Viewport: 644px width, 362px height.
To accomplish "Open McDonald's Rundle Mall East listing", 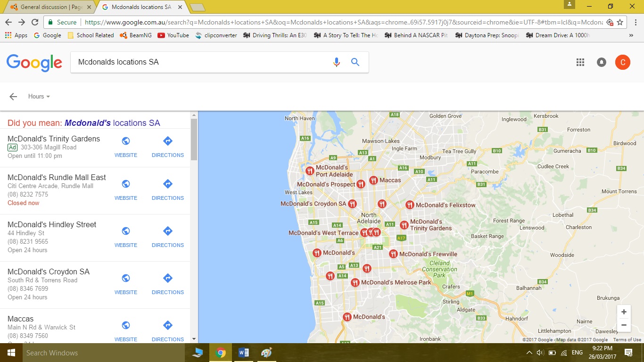I will tap(57, 177).
